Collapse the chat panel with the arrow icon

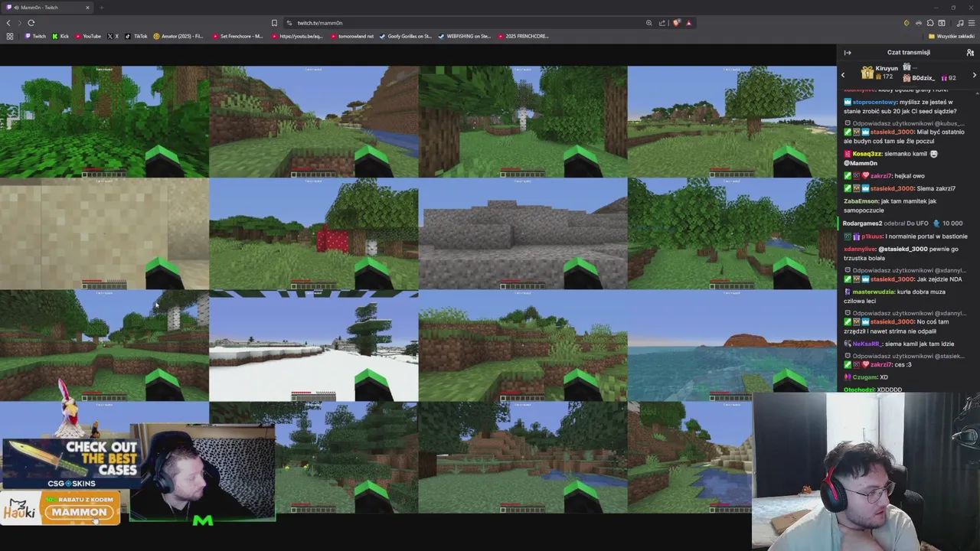[x=848, y=53]
